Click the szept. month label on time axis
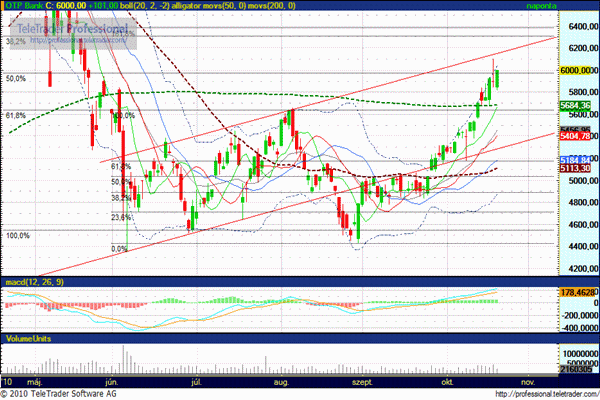Screen dimensions: 600x400 pos(360,382)
